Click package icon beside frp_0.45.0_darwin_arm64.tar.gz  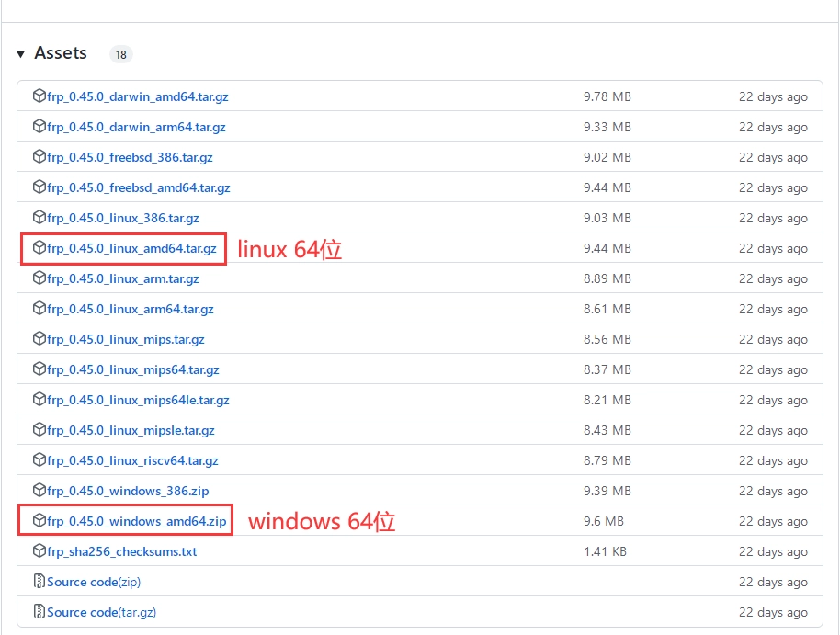pyautogui.click(x=40, y=127)
